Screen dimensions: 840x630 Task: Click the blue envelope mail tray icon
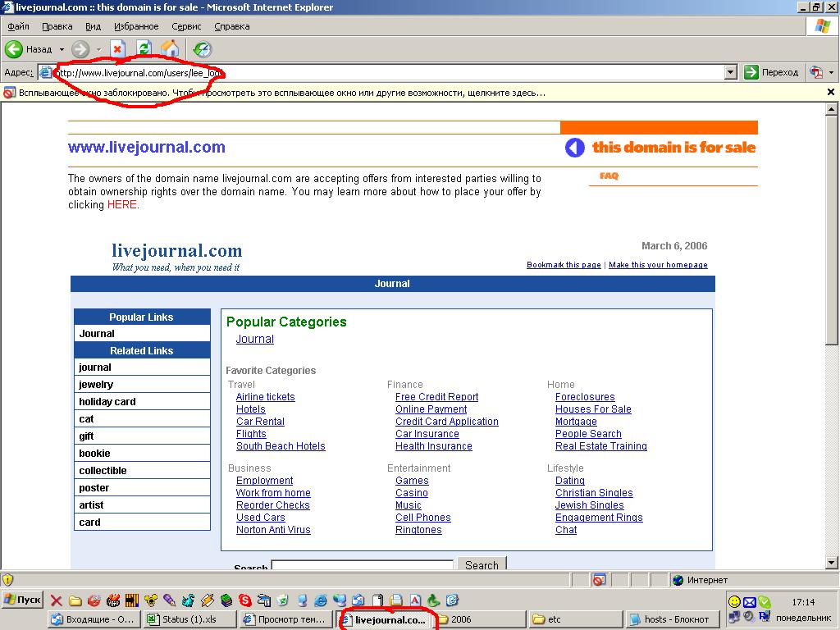pyautogui.click(x=749, y=602)
